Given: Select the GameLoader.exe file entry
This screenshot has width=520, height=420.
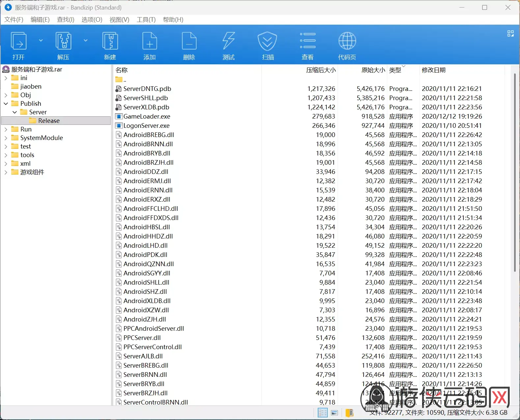Looking at the screenshot, I should tap(147, 116).
